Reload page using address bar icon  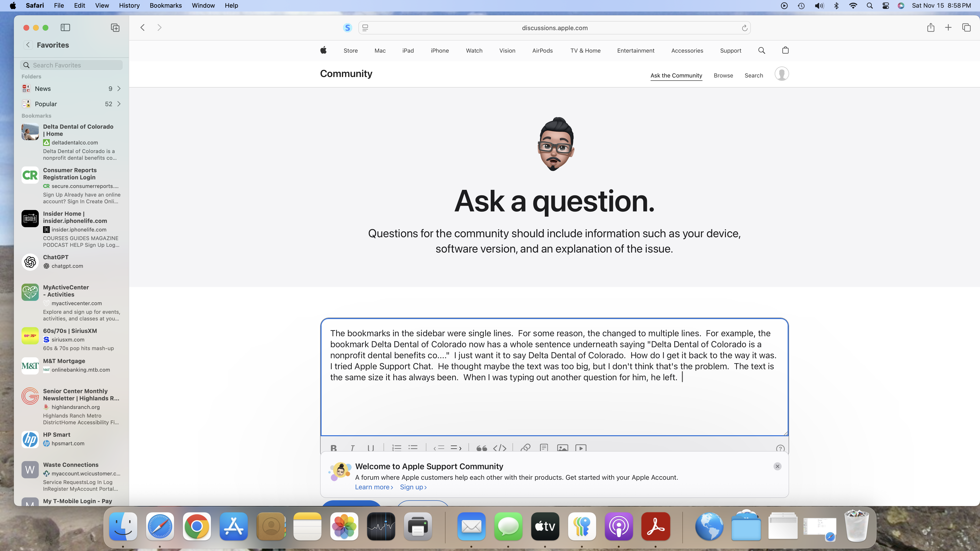click(x=745, y=28)
